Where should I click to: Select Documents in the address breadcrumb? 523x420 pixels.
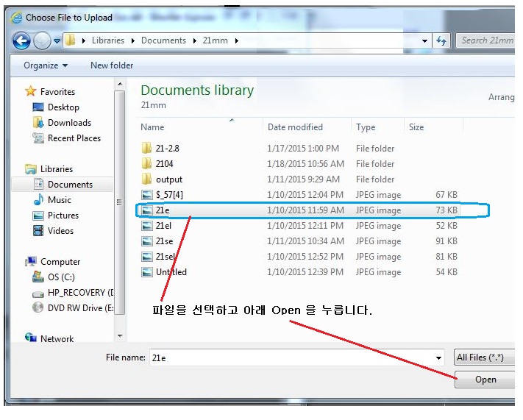163,40
